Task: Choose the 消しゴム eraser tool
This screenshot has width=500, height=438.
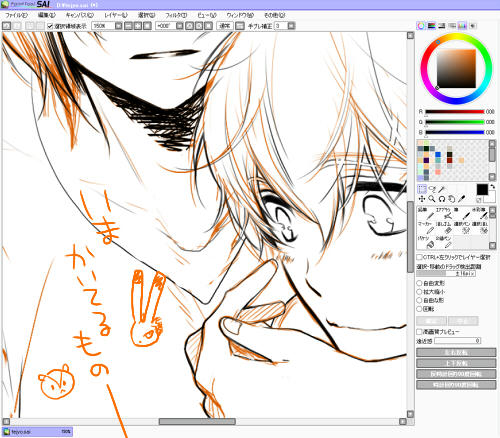Action: [x=444, y=228]
